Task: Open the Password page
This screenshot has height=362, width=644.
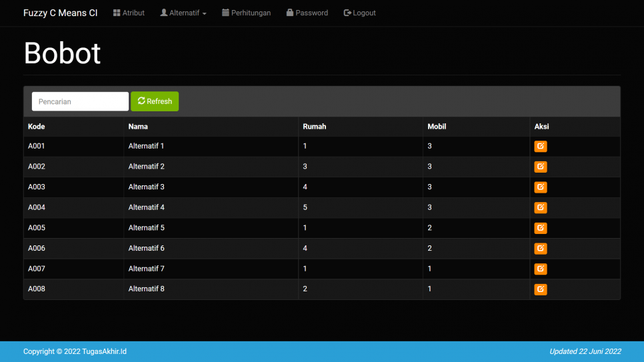Action: click(x=307, y=13)
